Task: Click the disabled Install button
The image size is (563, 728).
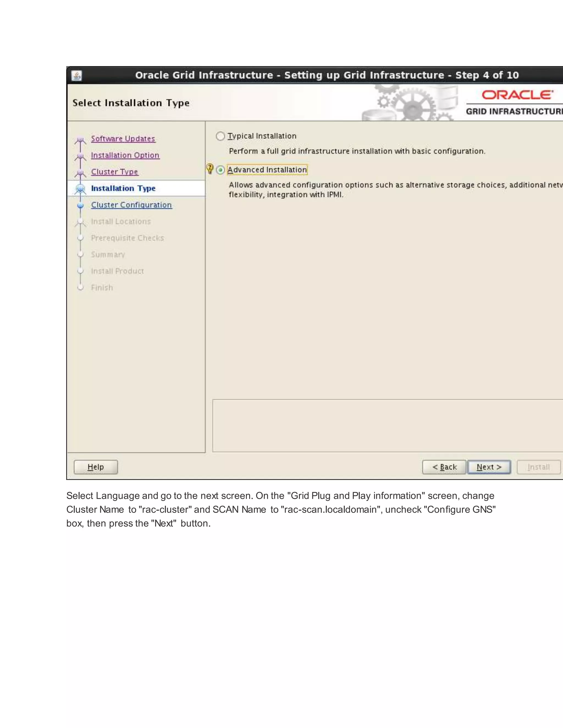Action: 539,467
